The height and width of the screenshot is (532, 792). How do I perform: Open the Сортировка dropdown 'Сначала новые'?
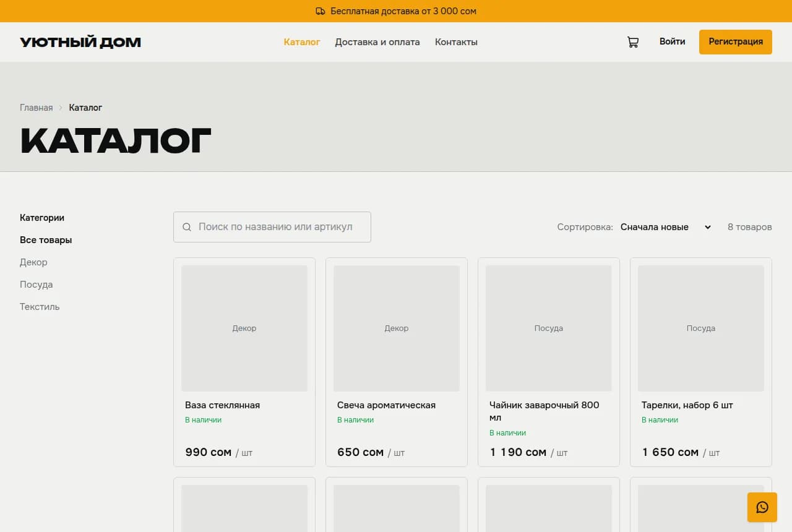coord(666,227)
